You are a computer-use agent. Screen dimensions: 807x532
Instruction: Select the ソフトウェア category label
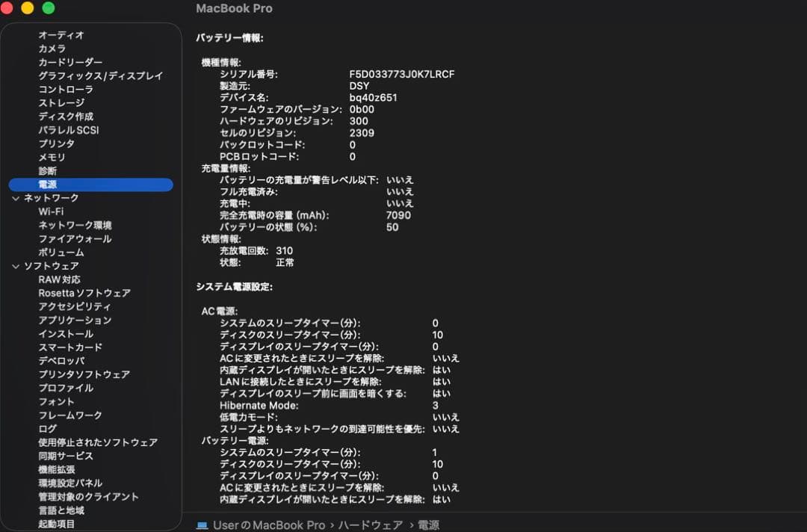pyautogui.click(x=52, y=266)
